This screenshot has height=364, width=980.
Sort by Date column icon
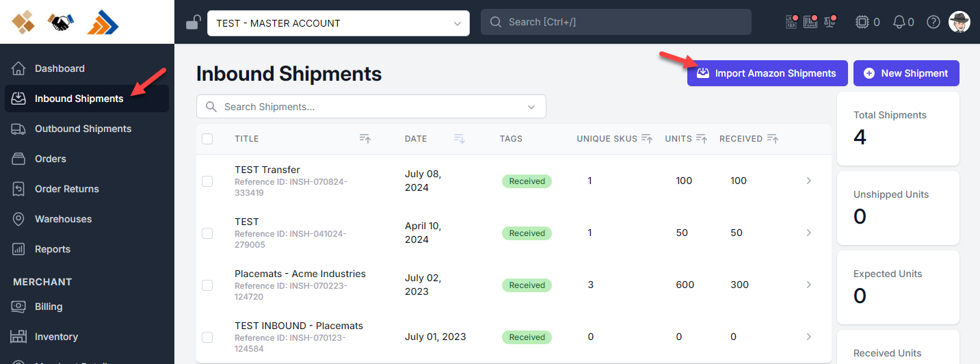pyautogui.click(x=460, y=139)
